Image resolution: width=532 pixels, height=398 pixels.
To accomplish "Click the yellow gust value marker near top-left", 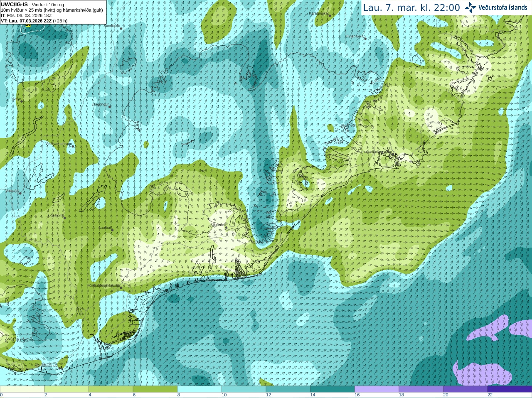I will pyautogui.click(x=28, y=25).
